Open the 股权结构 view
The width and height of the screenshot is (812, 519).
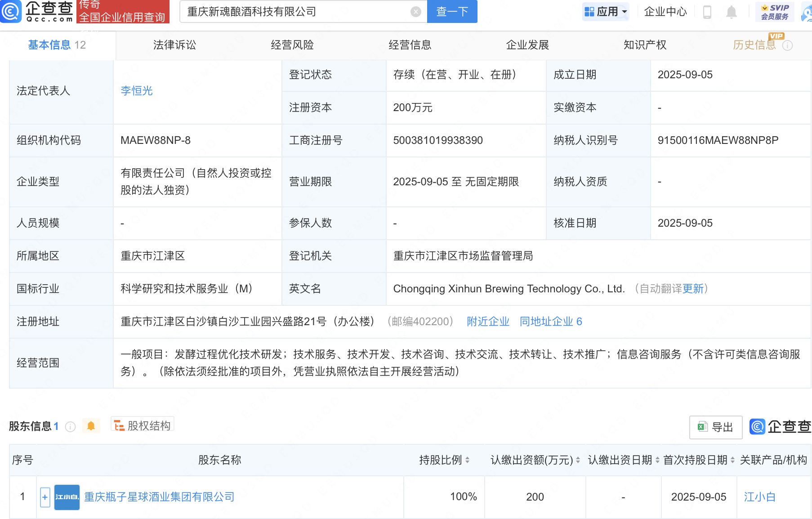143,425
